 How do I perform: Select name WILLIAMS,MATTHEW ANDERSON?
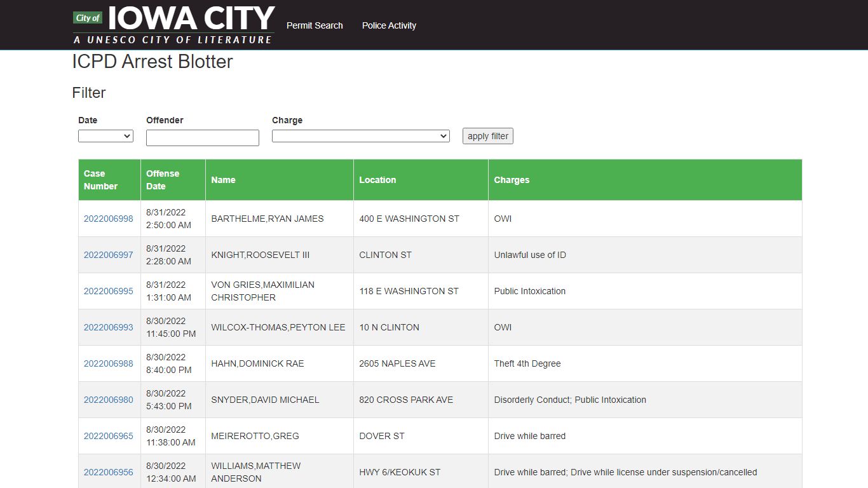(x=256, y=472)
